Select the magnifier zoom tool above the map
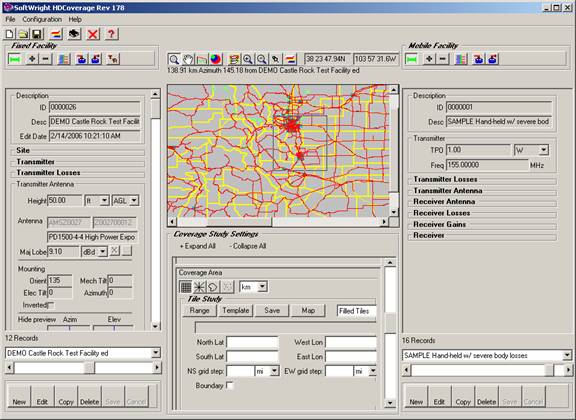The width and height of the screenshot is (576, 420). click(x=174, y=59)
